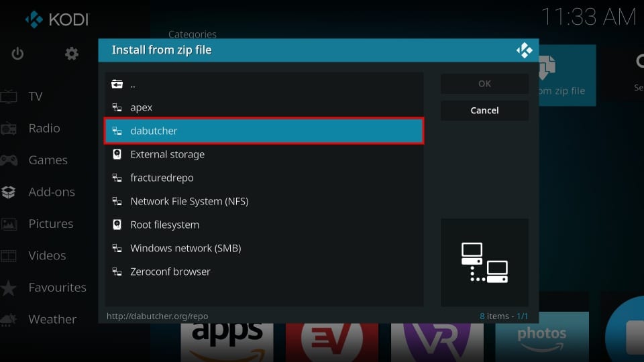Select the fracturedrepo source
644x362 pixels.
click(264, 178)
